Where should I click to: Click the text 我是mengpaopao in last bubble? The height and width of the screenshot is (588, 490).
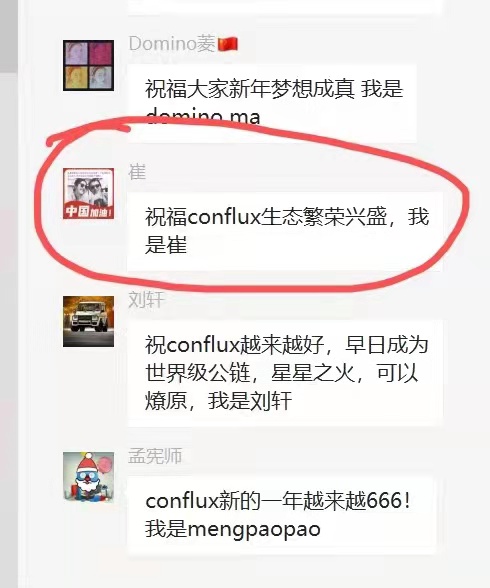point(233,530)
